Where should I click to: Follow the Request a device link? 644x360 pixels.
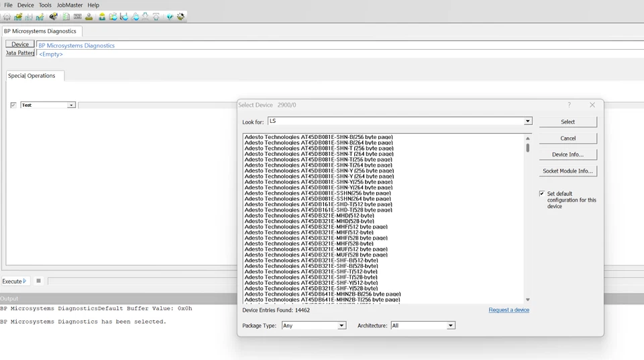click(509, 310)
